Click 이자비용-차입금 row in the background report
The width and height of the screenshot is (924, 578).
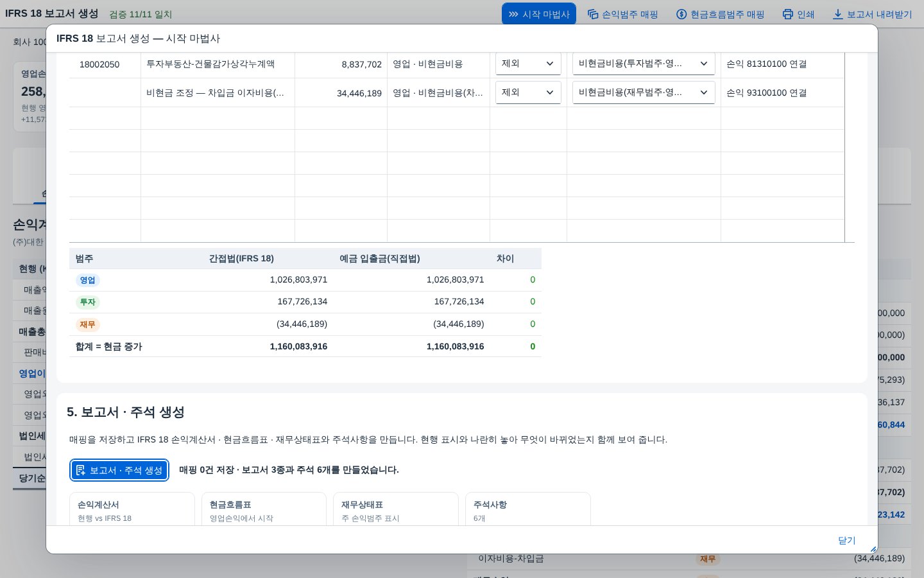689,559
